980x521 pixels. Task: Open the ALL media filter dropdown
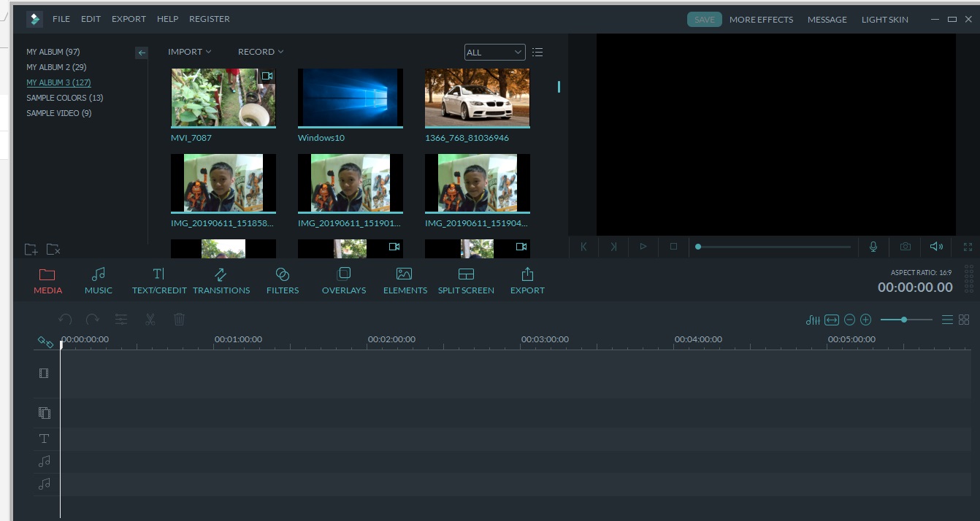pyautogui.click(x=494, y=53)
